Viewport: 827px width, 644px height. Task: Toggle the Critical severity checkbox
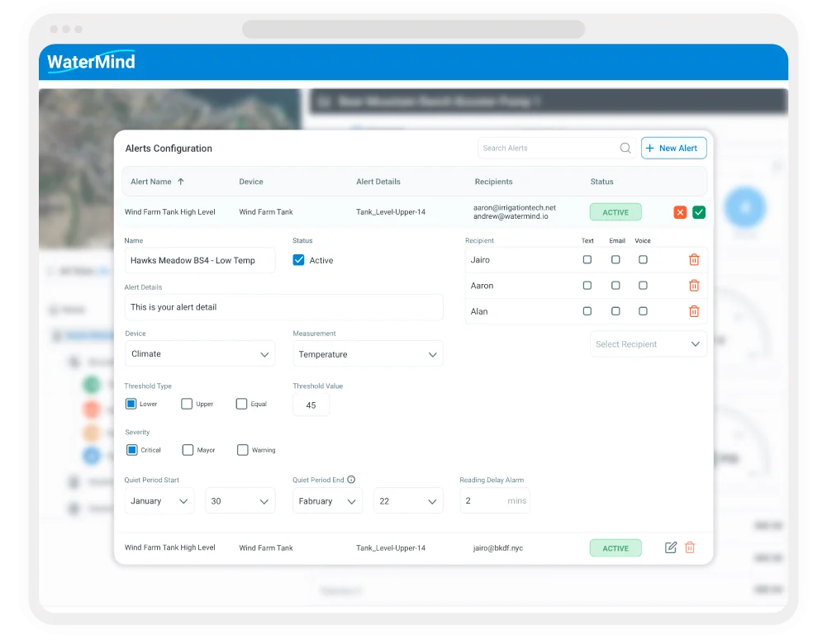click(x=132, y=449)
